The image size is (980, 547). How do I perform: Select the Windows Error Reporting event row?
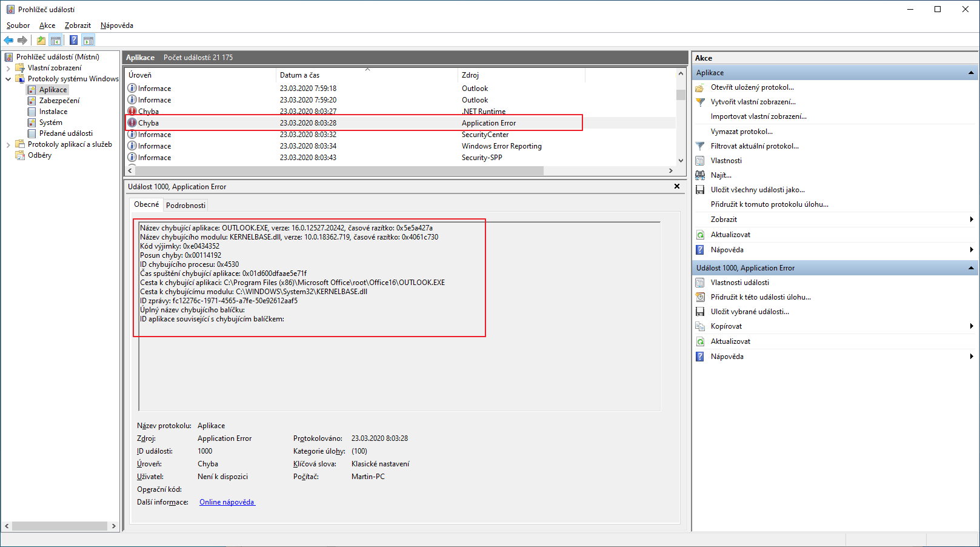[400, 146]
